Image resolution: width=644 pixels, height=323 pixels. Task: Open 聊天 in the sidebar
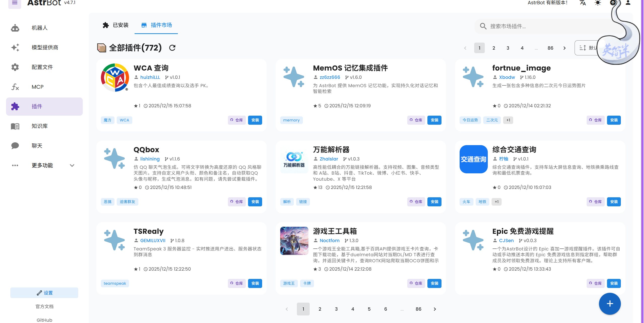pyautogui.click(x=44, y=146)
